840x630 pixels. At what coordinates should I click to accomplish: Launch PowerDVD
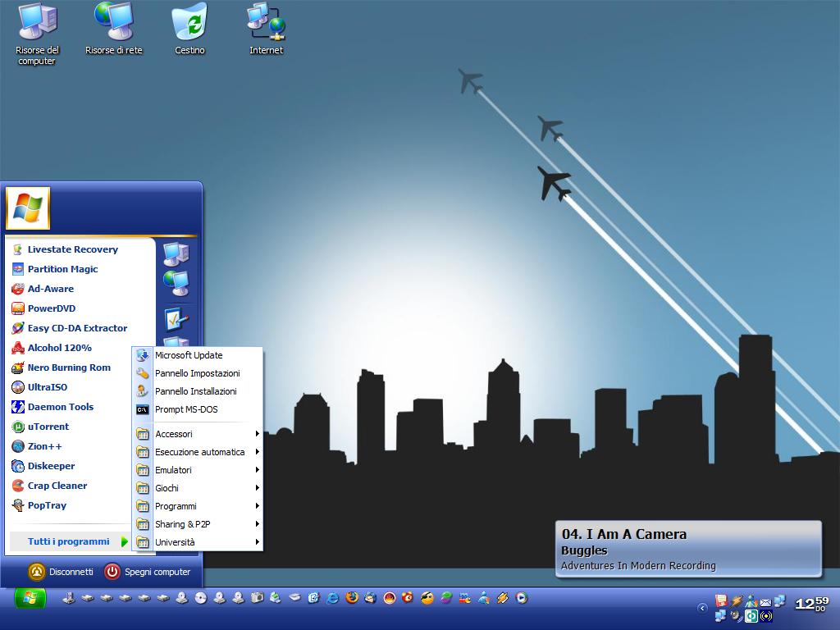click(x=80, y=308)
